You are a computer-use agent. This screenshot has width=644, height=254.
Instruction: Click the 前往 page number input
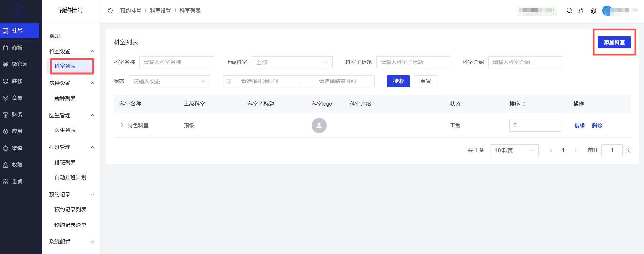coord(612,150)
